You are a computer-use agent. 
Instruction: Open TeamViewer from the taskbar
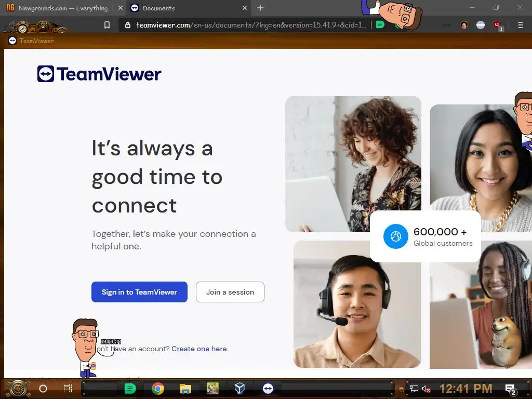point(268,389)
